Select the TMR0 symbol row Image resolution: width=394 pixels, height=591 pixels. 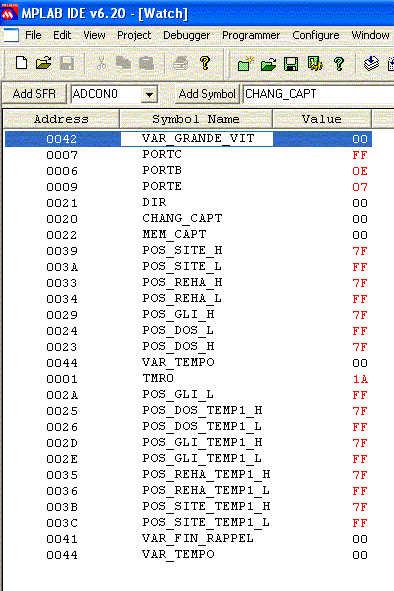[x=189, y=379]
